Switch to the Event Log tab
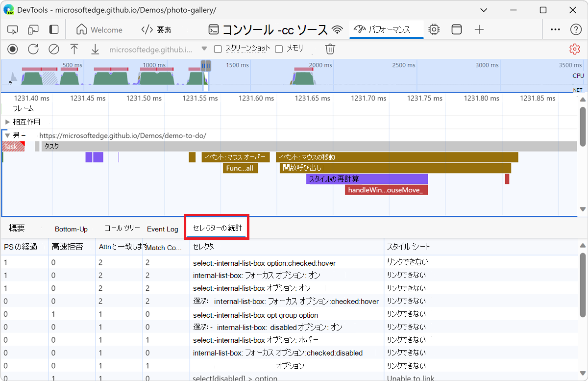 click(162, 229)
